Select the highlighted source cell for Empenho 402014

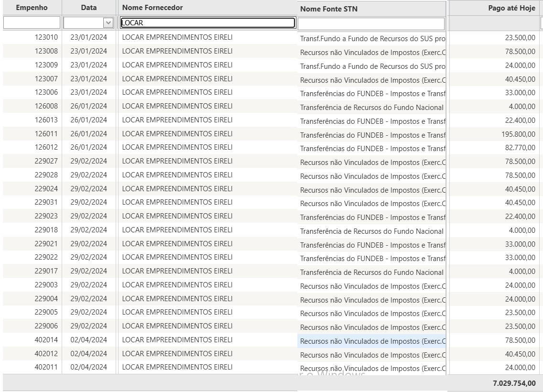[372, 341]
